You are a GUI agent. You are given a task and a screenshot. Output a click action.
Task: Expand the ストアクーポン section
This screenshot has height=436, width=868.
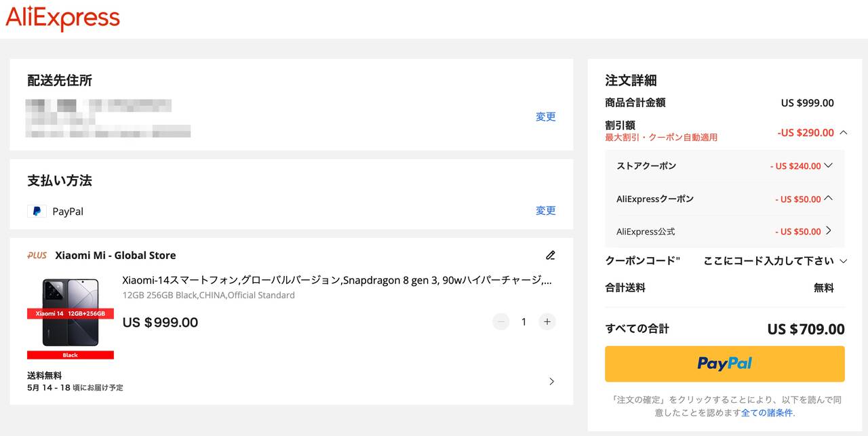click(x=828, y=165)
